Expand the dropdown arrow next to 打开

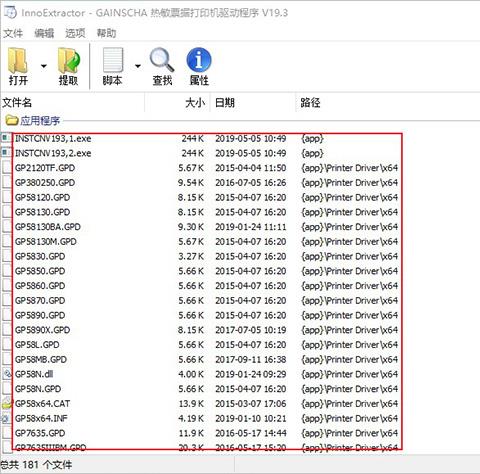coord(44,66)
